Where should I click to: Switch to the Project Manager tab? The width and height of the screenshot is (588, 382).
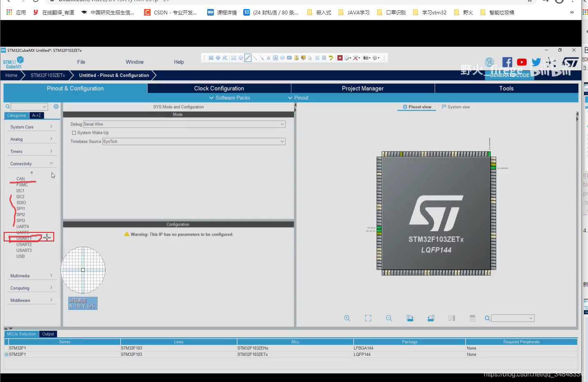pyautogui.click(x=363, y=89)
